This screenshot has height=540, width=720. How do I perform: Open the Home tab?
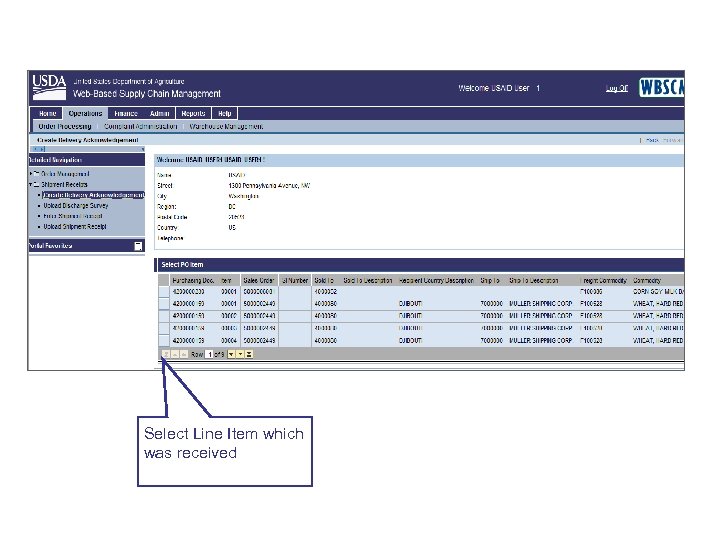(x=47, y=113)
